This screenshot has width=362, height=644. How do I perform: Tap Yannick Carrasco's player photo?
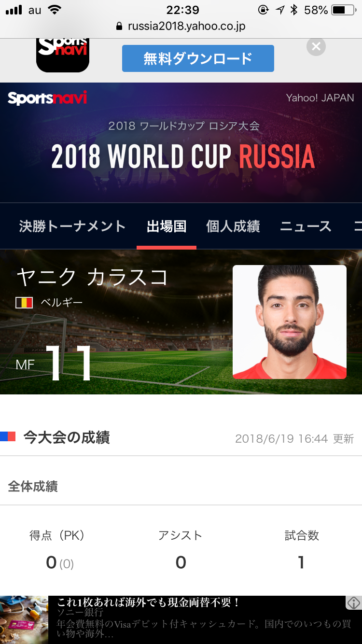click(290, 322)
